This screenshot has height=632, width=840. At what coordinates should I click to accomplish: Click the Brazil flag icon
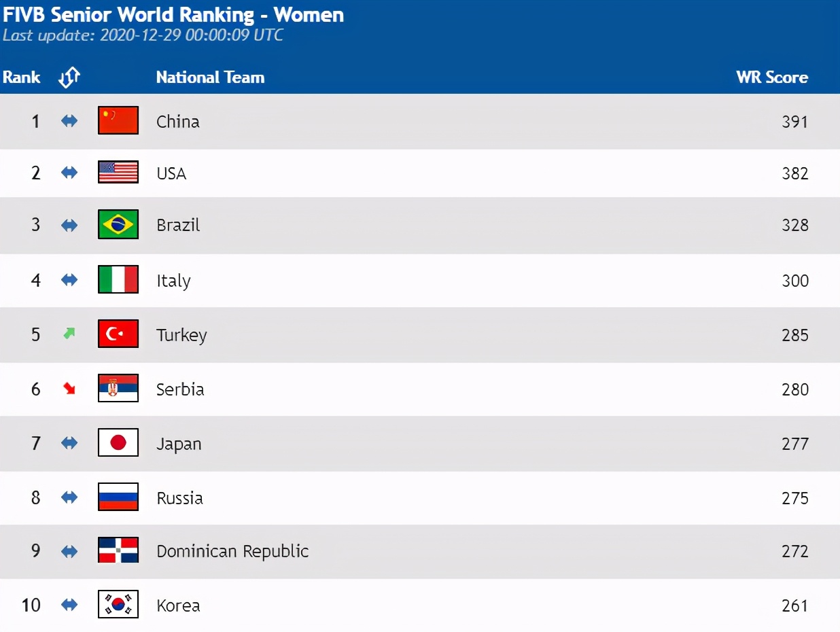pos(118,224)
